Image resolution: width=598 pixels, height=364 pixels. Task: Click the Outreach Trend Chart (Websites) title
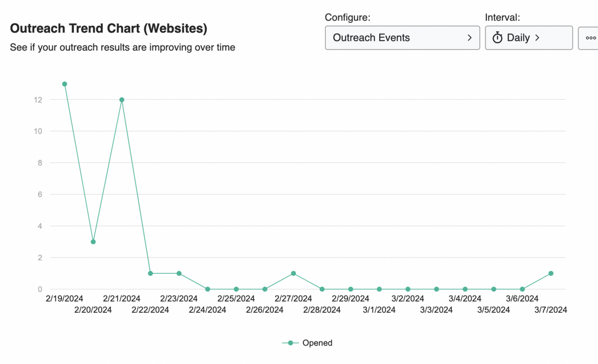[108, 28]
